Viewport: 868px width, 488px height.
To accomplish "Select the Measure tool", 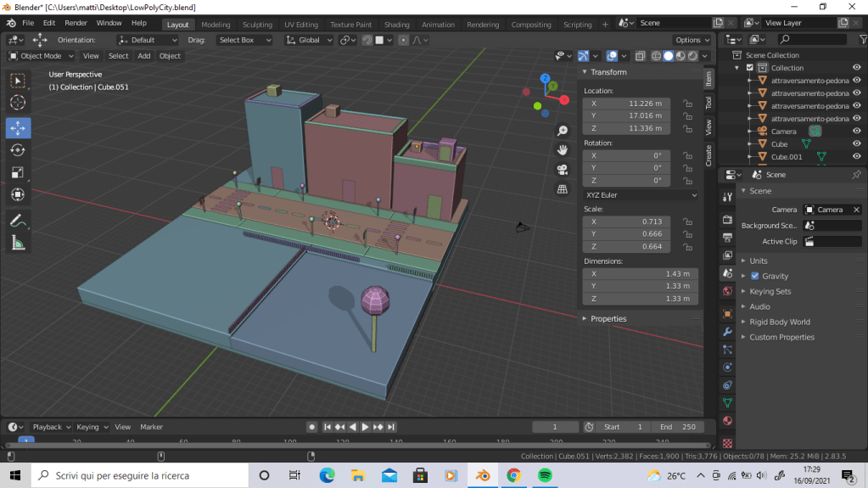I will (x=18, y=244).
